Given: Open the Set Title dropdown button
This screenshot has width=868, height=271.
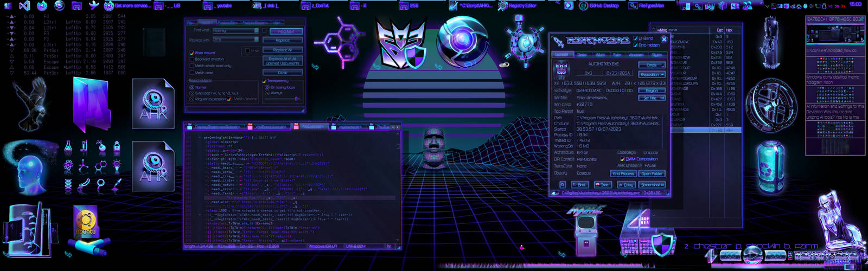Looking at the screenshot, I should point(652,98).
